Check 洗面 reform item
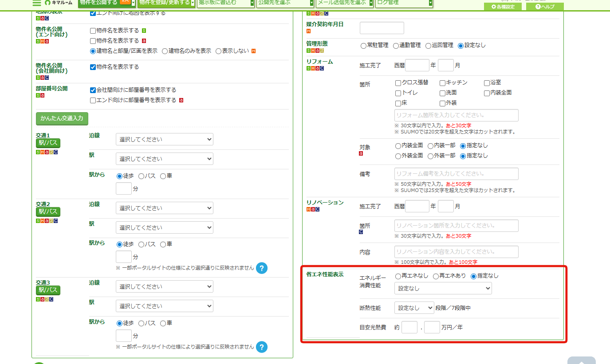 tap(442, 93)
